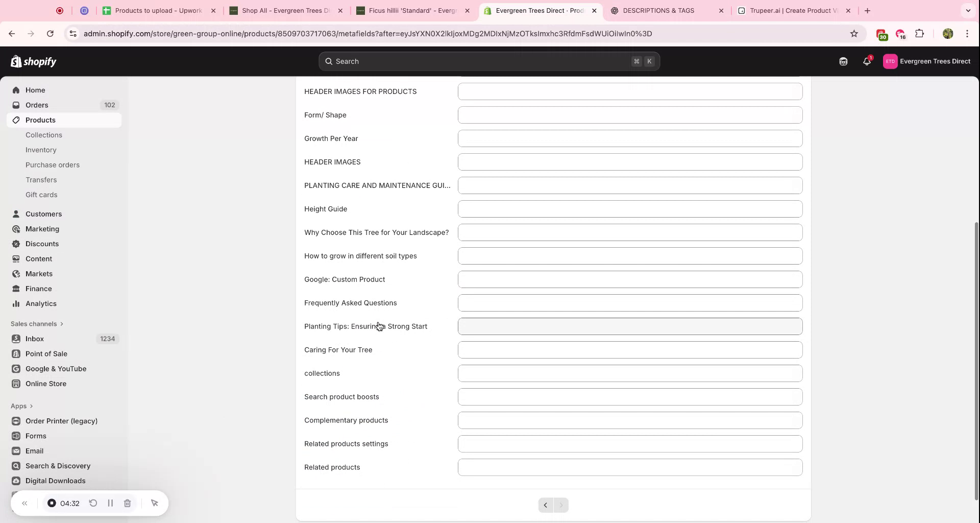The image size is (980, 523).
Task: Toggle cursor highlighting in the recorder
Action: pos(155,503)
